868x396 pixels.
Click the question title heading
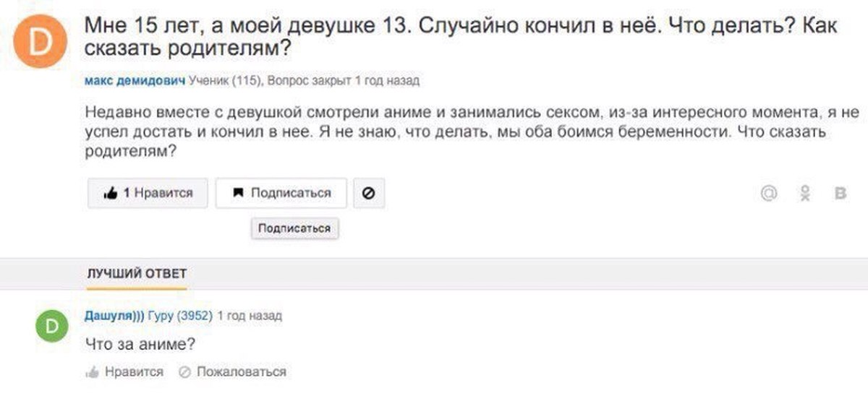pyautogui.click(x=461, y=39)
